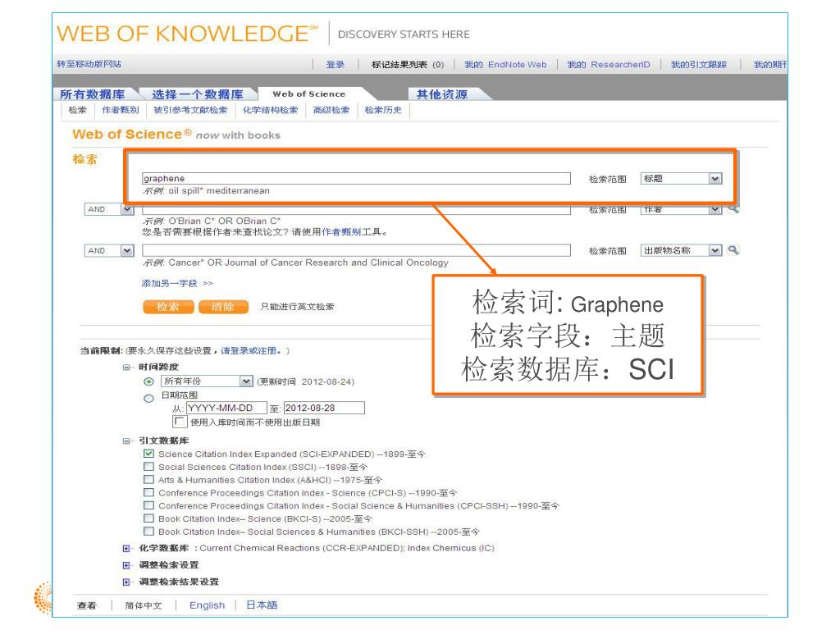Click the empty publication name input field

click(x=356, y=250)
